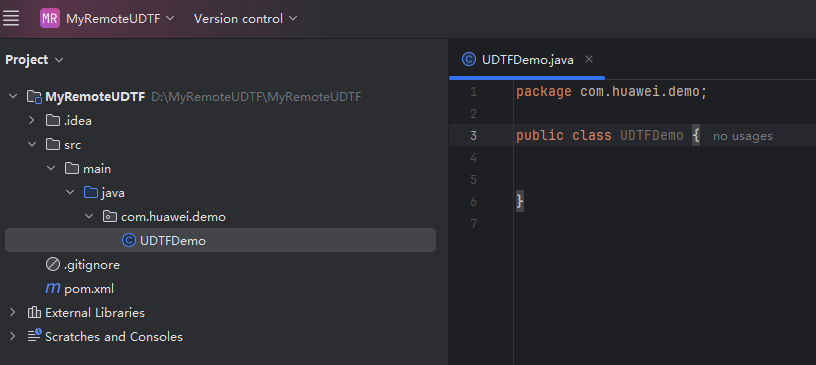Click the Maven pom.xml icon
Image resolution: width=816 pixels, height=365 pixels.
(x=53, y=288)
